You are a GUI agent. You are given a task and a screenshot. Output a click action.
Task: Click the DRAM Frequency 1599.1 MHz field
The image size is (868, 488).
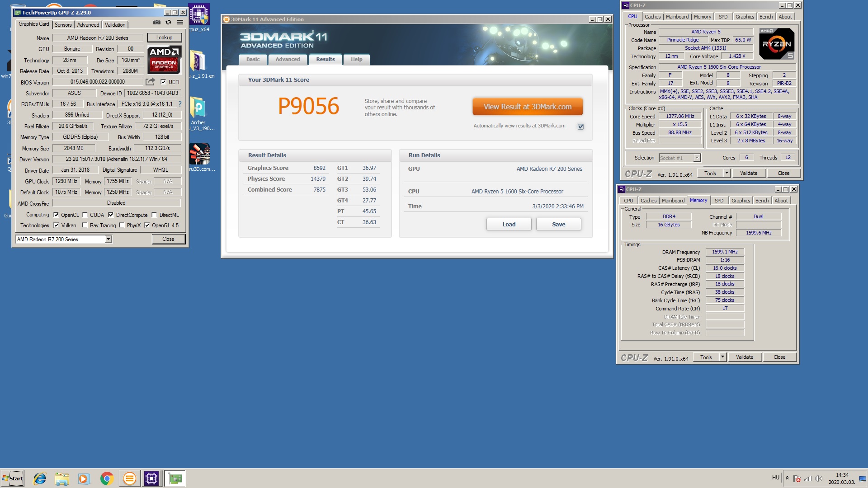(725, 252)
